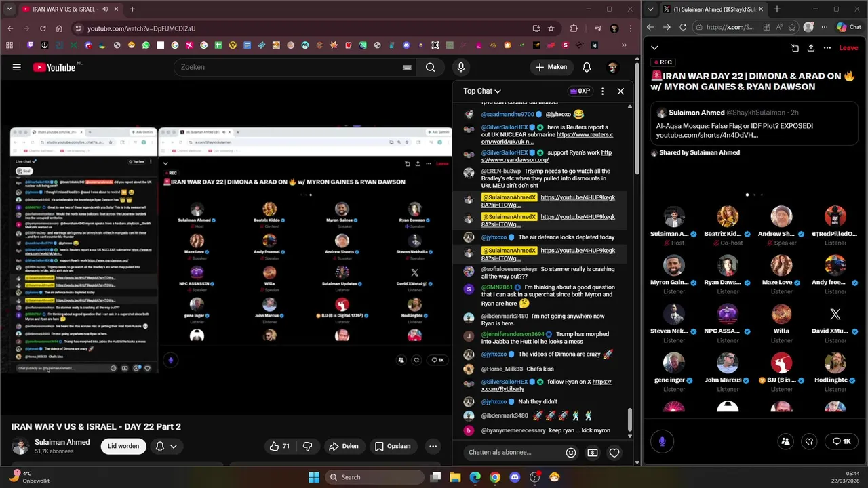The width and height of the screenshot is (868, 488).
Task: Open the 1K replies bubble in X Space
Action: point(842,441)
